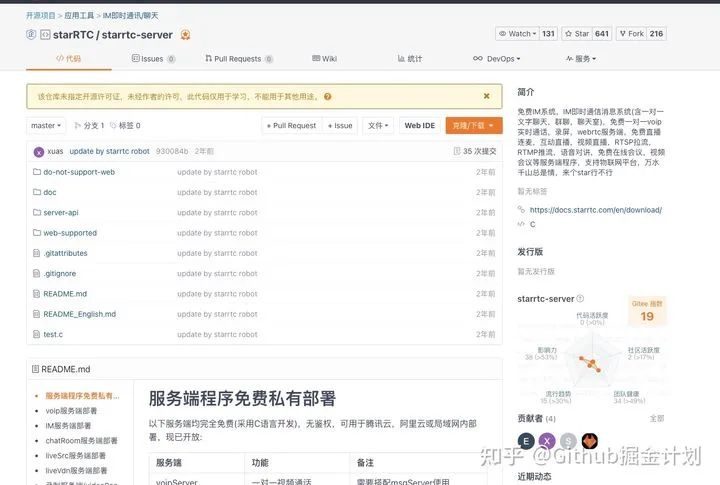Click the + Pull Request button
The image size is (720, 485).
(292, 125)
